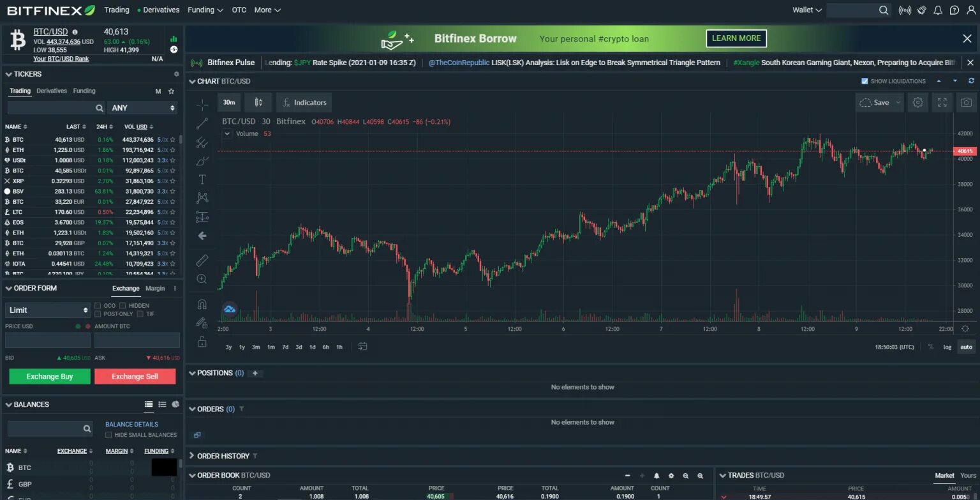Click the ticker search field
Image resolution: width=980 pixels, height=500 pixels.
pos(56,108)
